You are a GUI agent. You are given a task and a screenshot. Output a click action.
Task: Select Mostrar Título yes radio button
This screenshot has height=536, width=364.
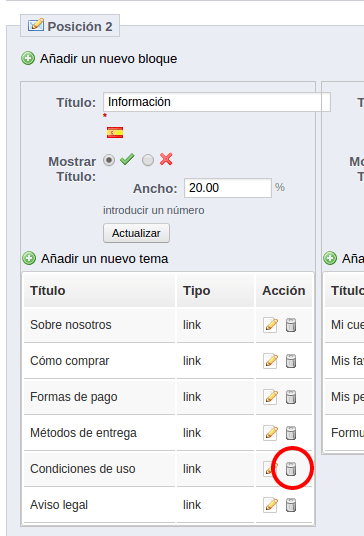[109, 160]
